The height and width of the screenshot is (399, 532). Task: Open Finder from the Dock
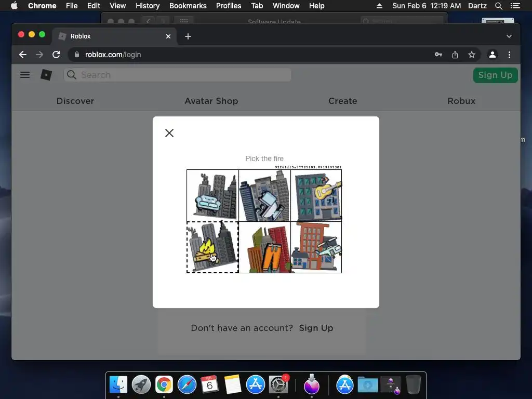[x=118, y=384]
